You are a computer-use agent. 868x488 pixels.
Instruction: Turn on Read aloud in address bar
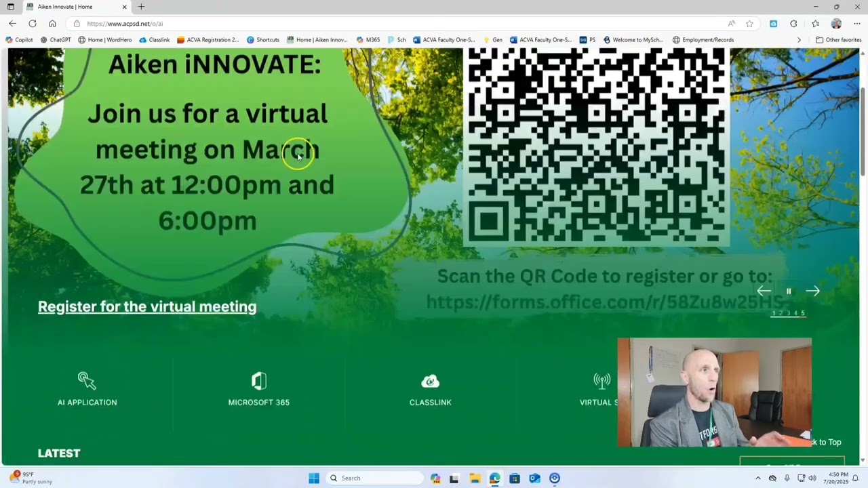[x=731, y=24]
